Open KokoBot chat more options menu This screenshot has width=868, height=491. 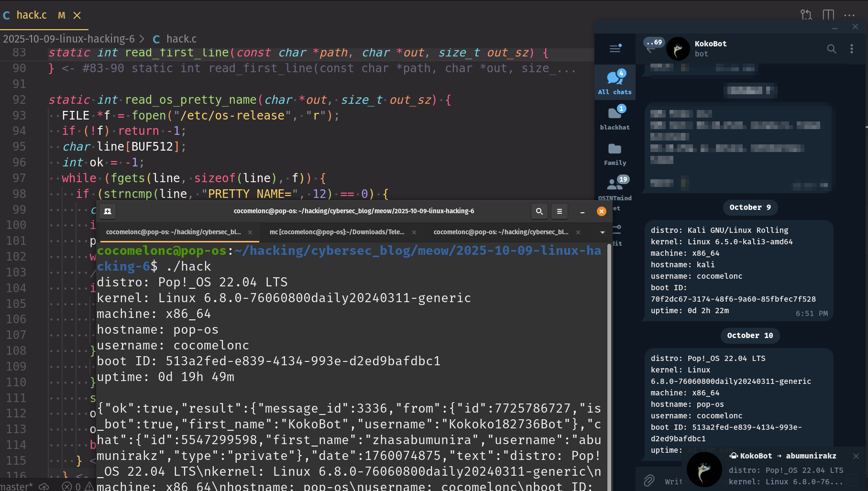[851, 49]
